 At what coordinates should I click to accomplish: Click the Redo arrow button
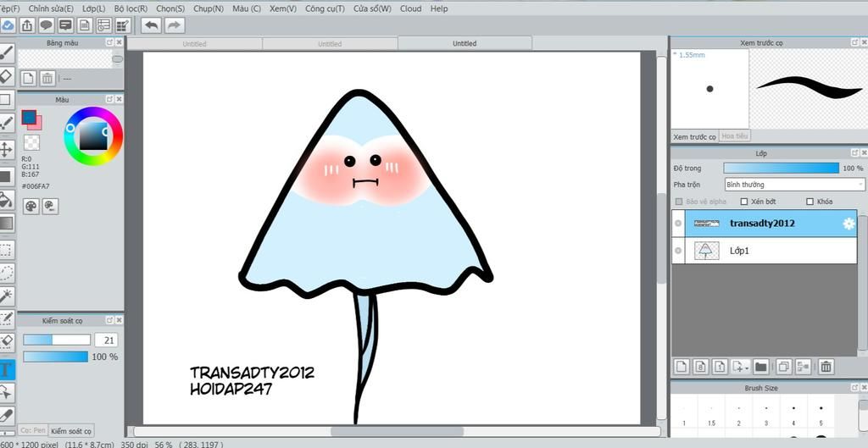coord(174,25)
